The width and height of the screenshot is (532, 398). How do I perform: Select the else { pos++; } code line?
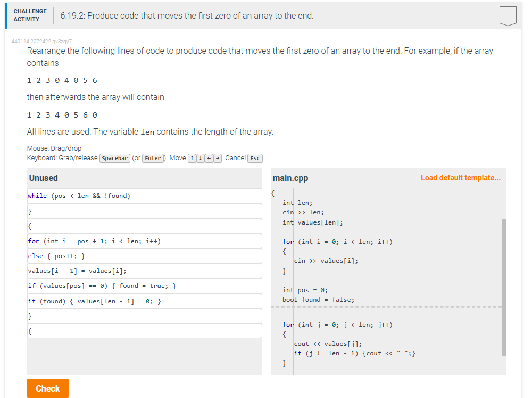[x=145, y=256]
